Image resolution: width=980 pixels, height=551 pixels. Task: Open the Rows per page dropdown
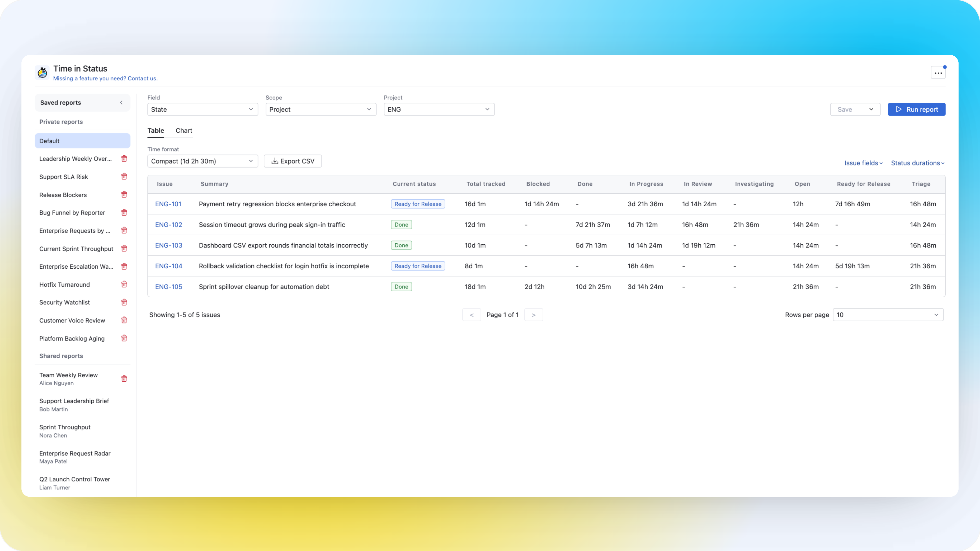(888, 315)
